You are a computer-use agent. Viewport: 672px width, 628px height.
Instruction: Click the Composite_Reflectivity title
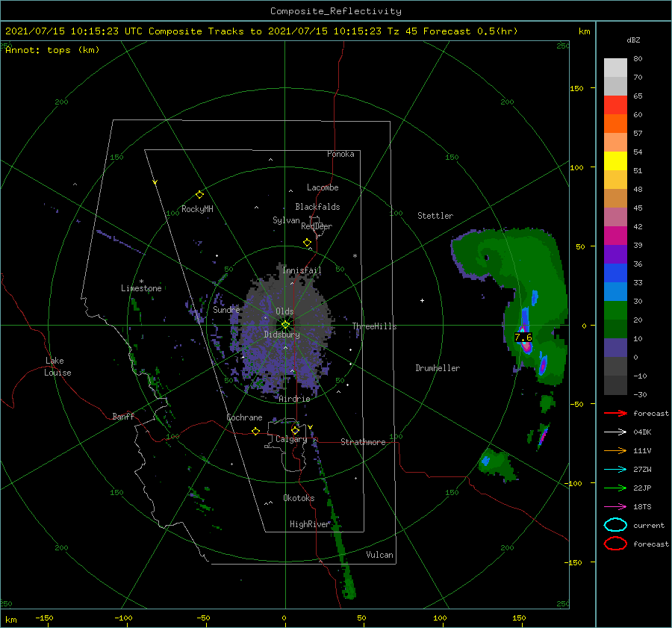click(336, 11)
